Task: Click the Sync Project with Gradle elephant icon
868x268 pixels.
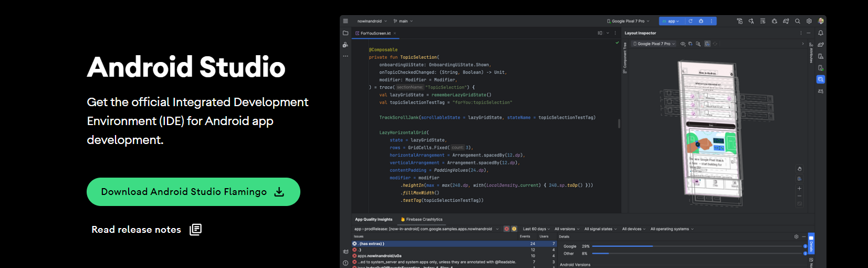Action: coord(786,21)
